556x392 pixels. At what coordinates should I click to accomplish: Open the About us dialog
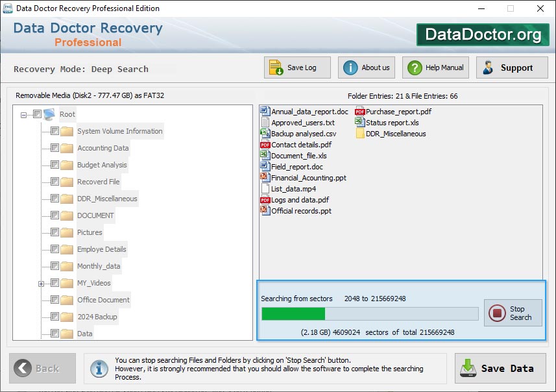point(367,67)
